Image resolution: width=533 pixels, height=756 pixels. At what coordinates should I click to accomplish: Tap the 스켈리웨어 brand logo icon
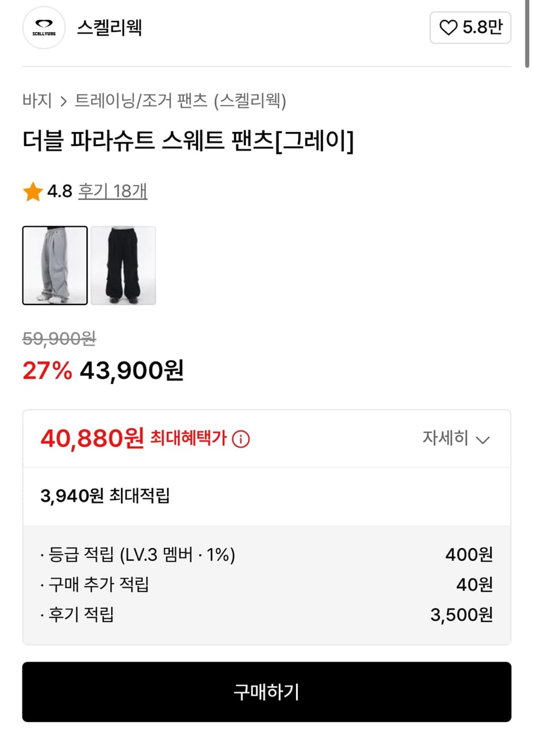[x=44, y=28]
